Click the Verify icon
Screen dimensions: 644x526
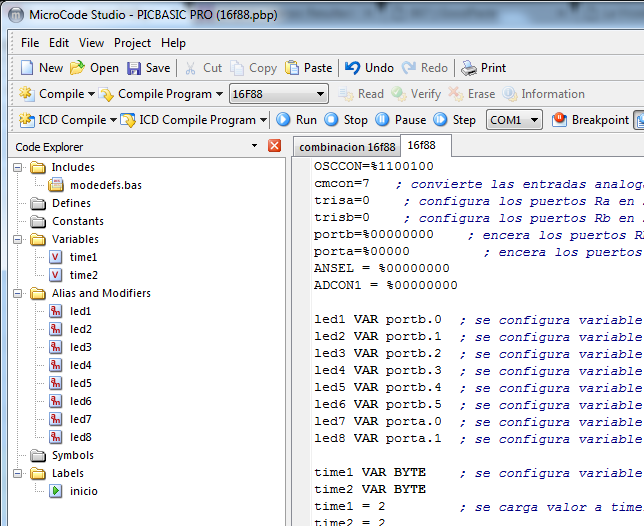pos(398,94)
